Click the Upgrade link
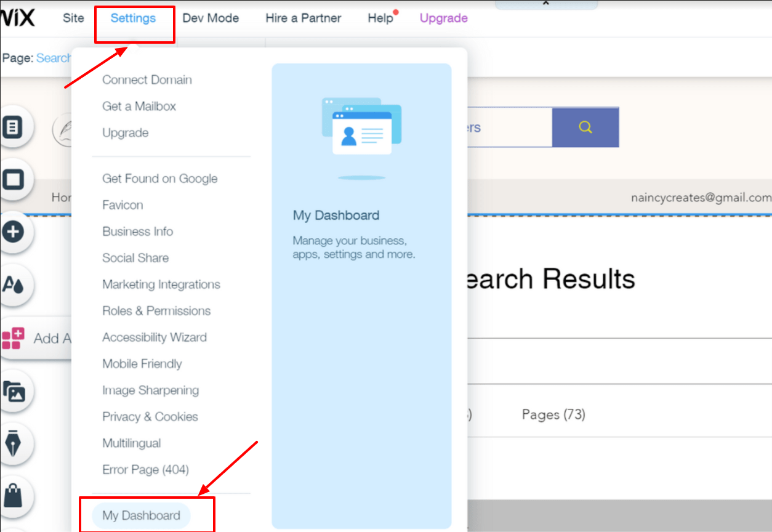Viewport: 772px width, 532px height. click(x=443, y=18)
